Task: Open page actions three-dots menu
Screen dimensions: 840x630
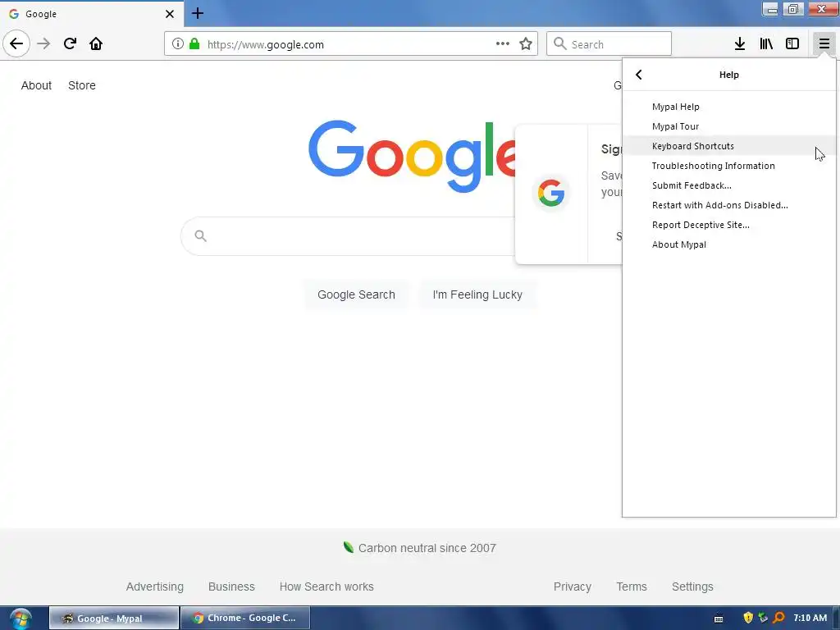Action: tap(503, 44)
